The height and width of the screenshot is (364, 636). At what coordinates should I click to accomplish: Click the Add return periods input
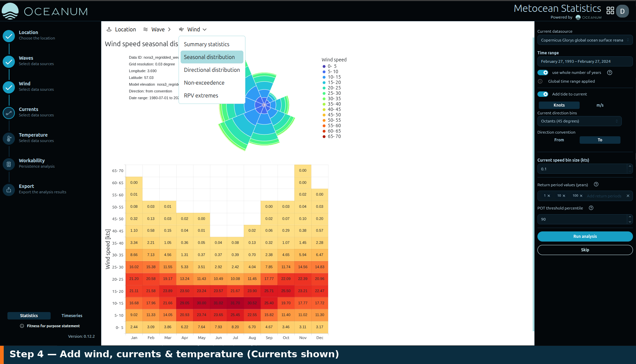coord(604,196)
